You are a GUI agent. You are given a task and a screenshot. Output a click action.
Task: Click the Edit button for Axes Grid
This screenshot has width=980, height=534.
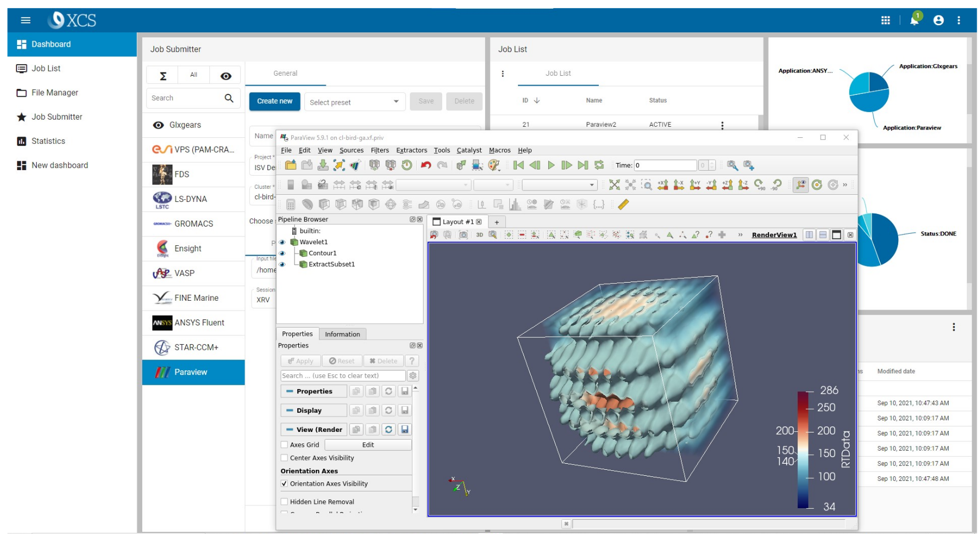coord(368,445)
